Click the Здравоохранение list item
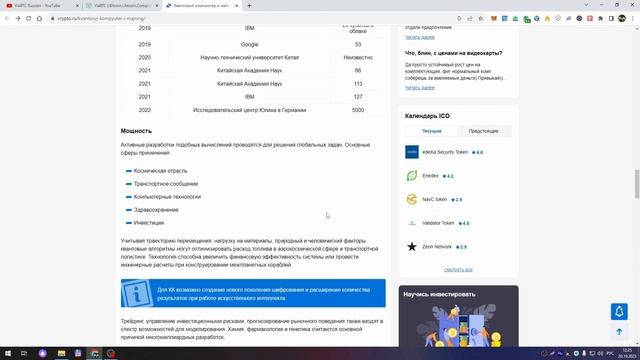Screen dimensions: 640x360 point(156,210)
